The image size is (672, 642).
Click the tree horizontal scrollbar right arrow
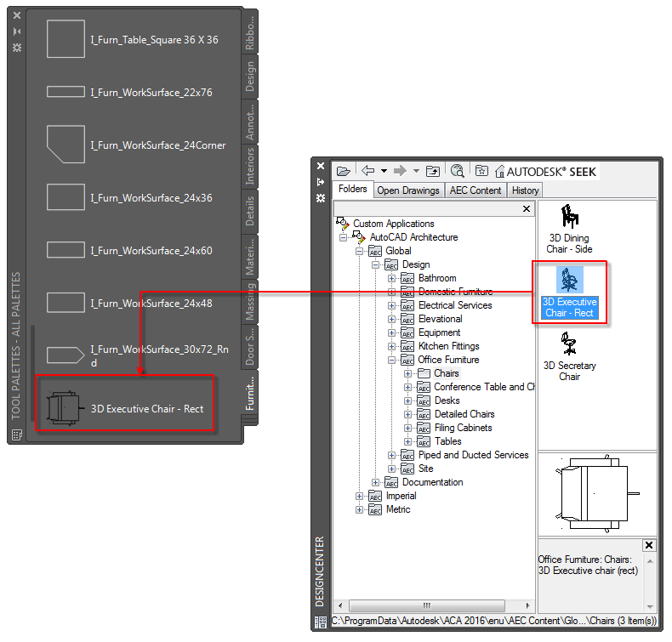(x=527, y=605)
